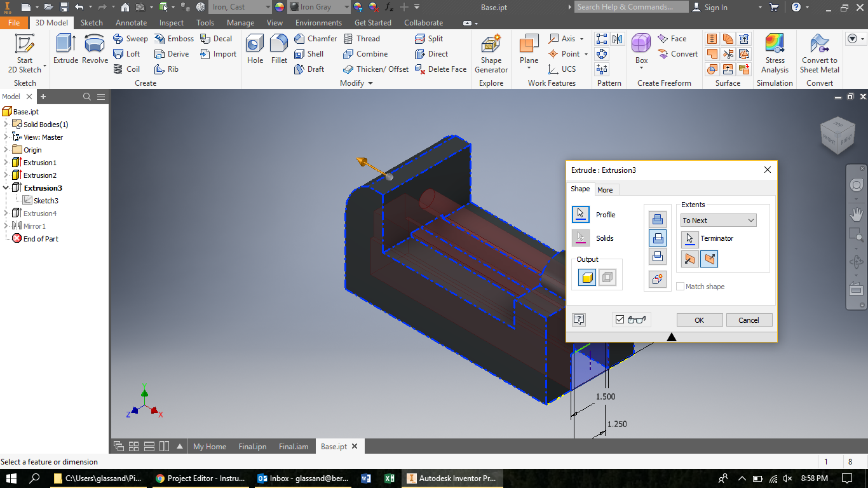Viewport: 868px width, 488px height.
Task: Expand the Origin folder node
Action: [x=6, y=150]
